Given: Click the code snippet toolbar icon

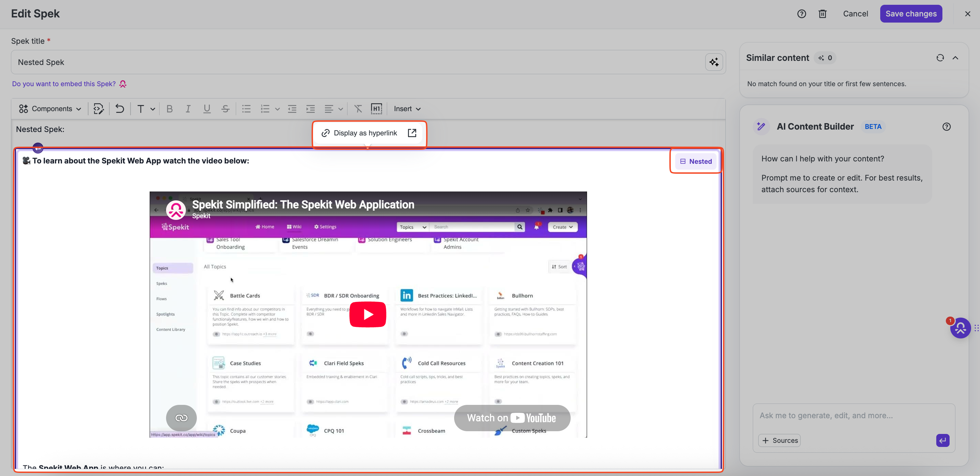Looking at the screenshot, I should pos(98,109).
